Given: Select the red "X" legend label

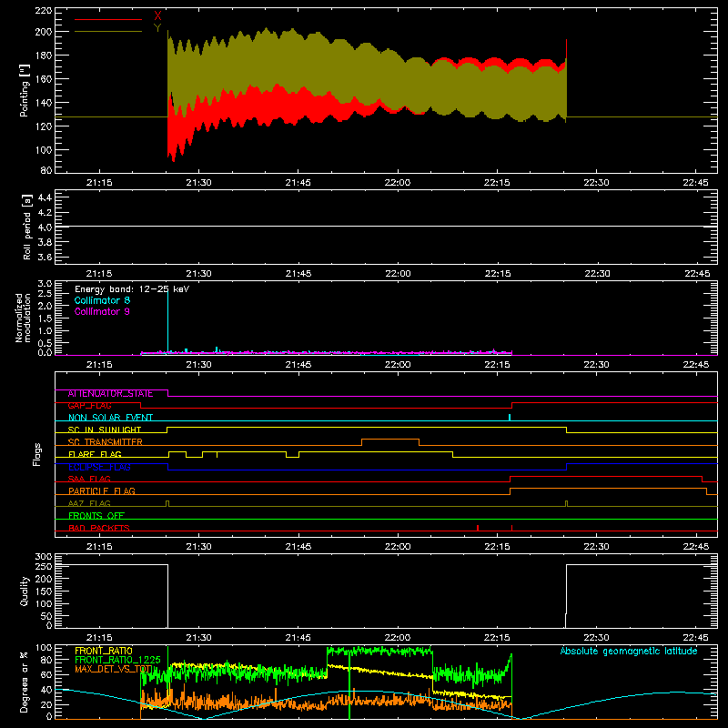Looking at the screenshot, I should pos(157,15).
